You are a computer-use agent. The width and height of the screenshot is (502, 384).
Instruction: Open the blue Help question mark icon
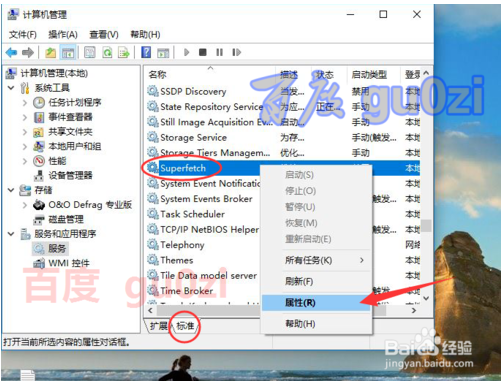pos(146,52)
